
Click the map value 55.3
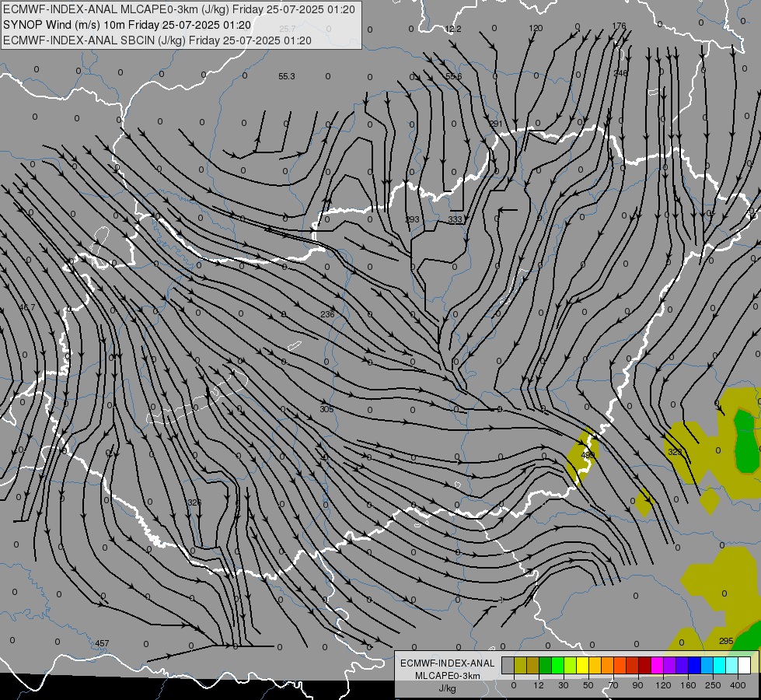pyautogui.click(x=286, y=76)
